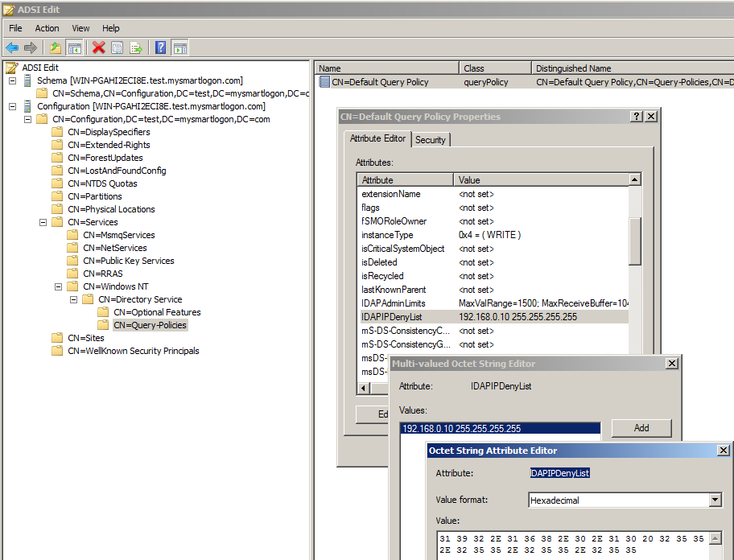The width and height of the screenshot is (734, 560).
Task: Click the CN=Partitions folder icon
Action: coord(57,196)
